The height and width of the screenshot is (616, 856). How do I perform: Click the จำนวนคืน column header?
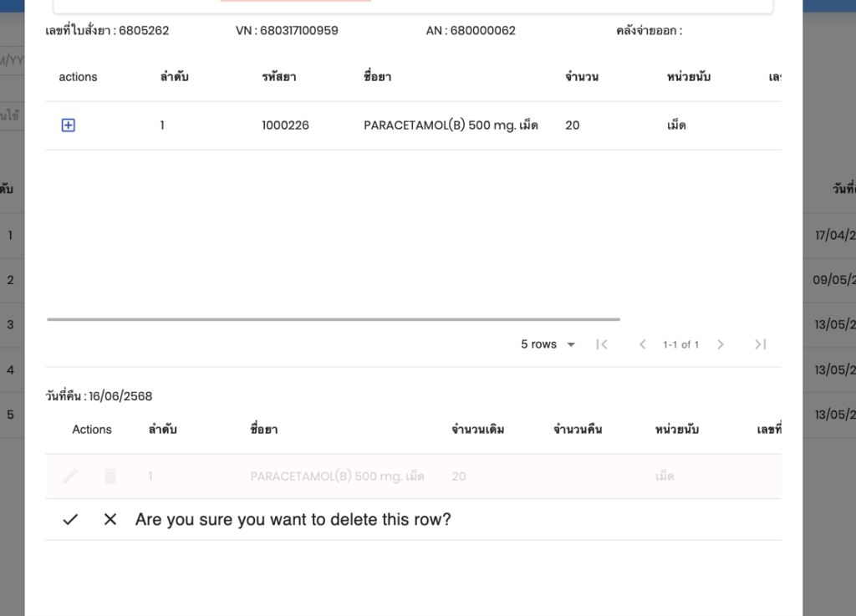(578, 430)
